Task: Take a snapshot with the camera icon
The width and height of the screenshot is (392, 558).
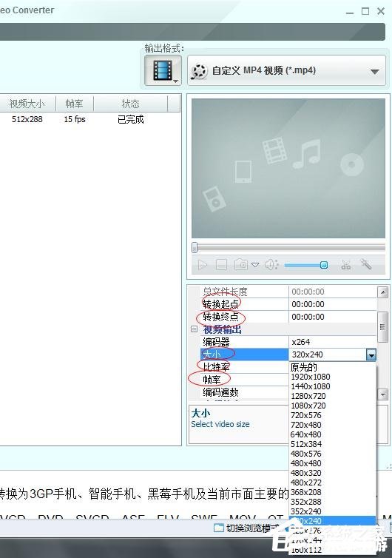Action: point(241,264)
